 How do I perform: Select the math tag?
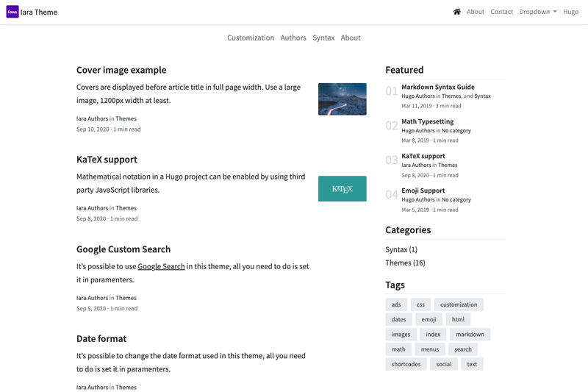[398, 349]
